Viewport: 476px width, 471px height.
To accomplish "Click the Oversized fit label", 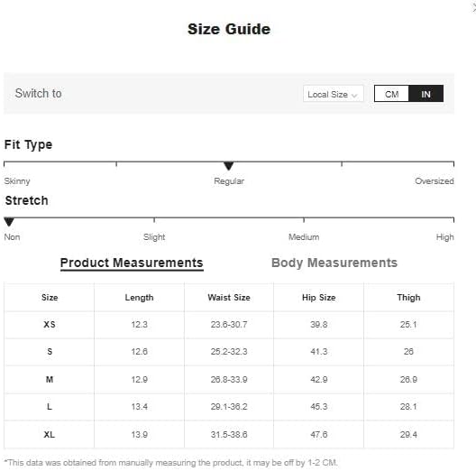I will pos(435,181).
